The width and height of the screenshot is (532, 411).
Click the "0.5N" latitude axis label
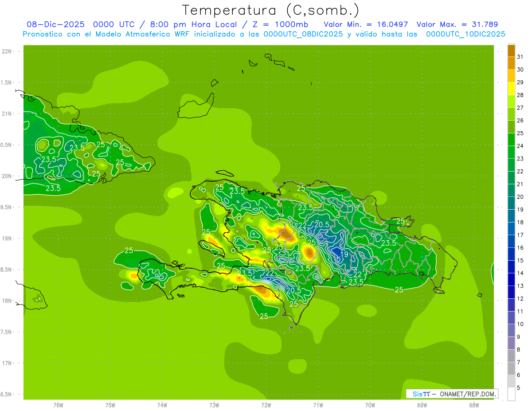[x=6, y=145]
